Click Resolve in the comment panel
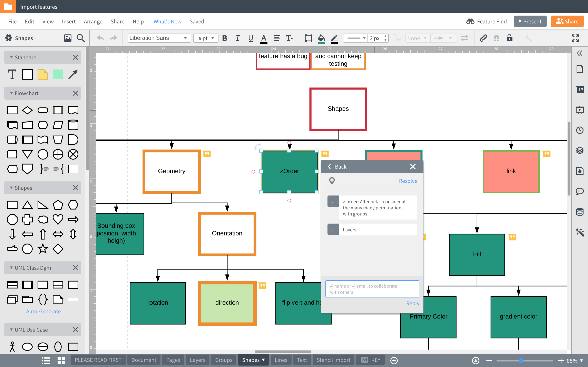 click(x=408, y=181)
